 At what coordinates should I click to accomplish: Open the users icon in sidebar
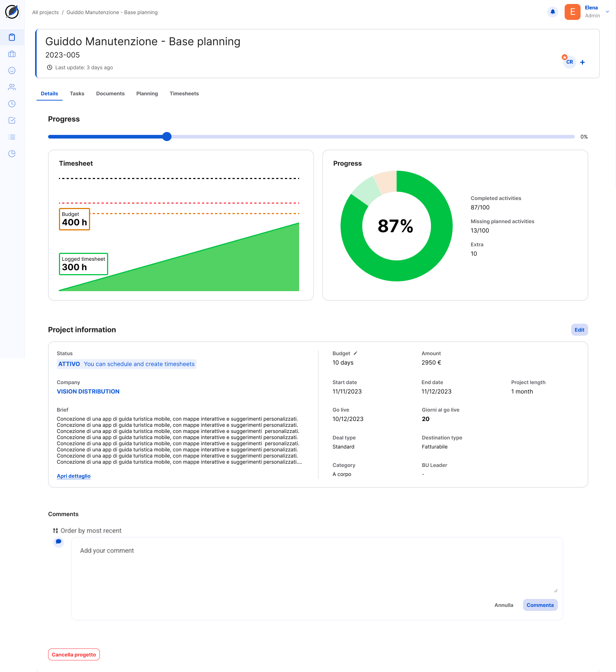12,87
